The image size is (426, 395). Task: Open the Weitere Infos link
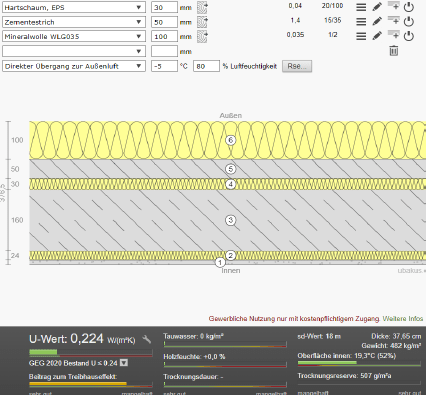[x=403, y=319]
